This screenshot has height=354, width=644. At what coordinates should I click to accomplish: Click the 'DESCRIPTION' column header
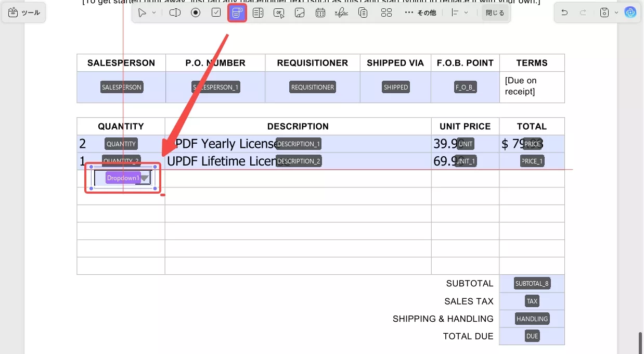click(x=298, y=127)
